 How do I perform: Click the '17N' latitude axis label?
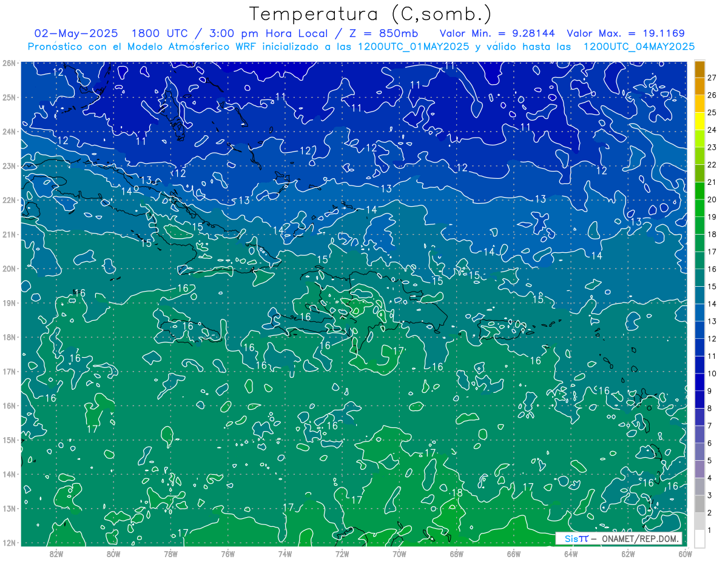point(8,371)
